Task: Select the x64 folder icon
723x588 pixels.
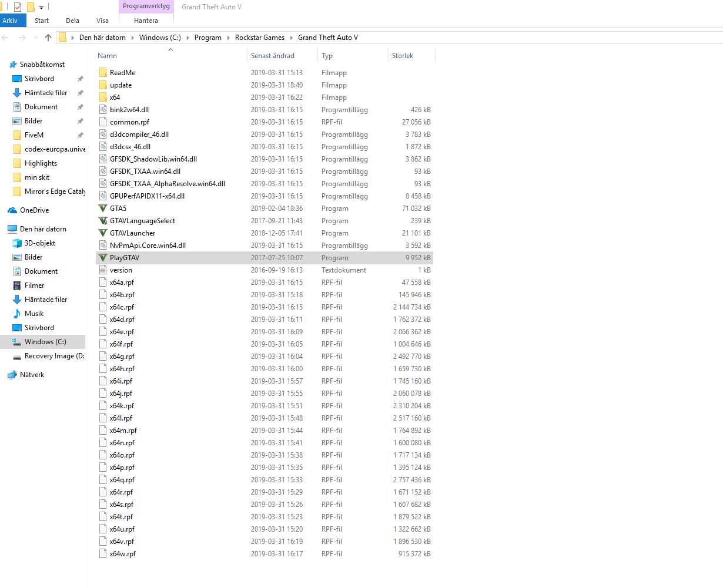Action: tap(103, 98)
